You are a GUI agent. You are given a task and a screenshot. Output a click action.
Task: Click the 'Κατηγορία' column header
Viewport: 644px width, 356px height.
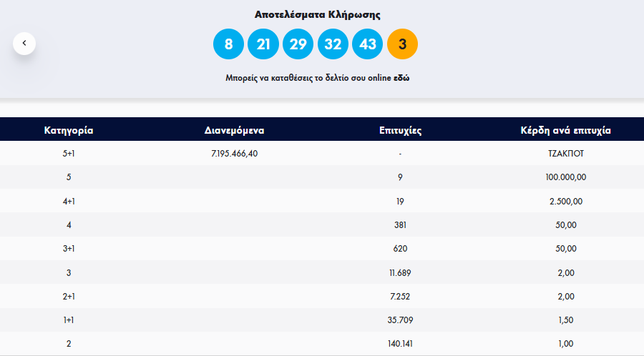click(69, 130)
